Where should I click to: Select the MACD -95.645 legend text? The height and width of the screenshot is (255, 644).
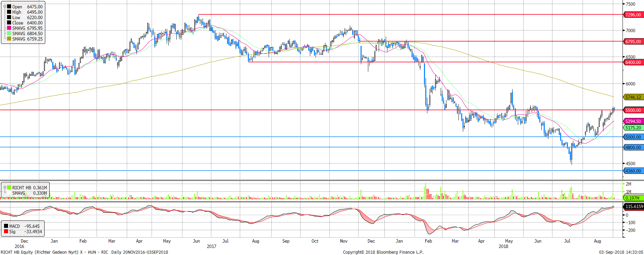(24, 226)
